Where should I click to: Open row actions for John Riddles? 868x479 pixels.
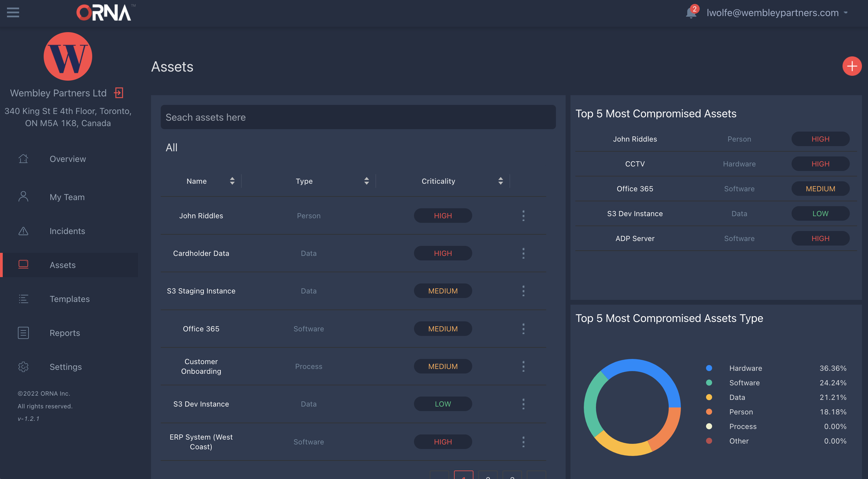[x=523, y=216]
